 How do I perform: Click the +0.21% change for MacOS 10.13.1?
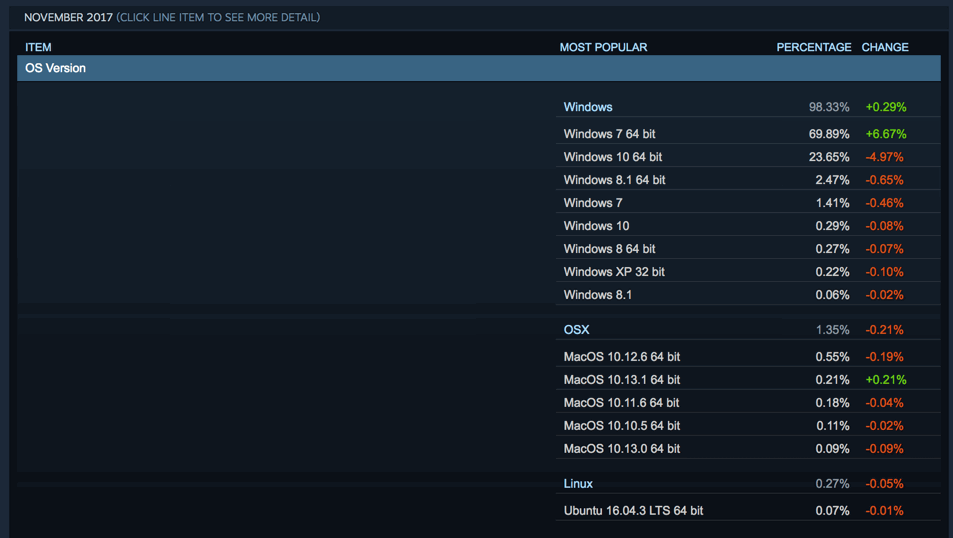coord(886,380)
